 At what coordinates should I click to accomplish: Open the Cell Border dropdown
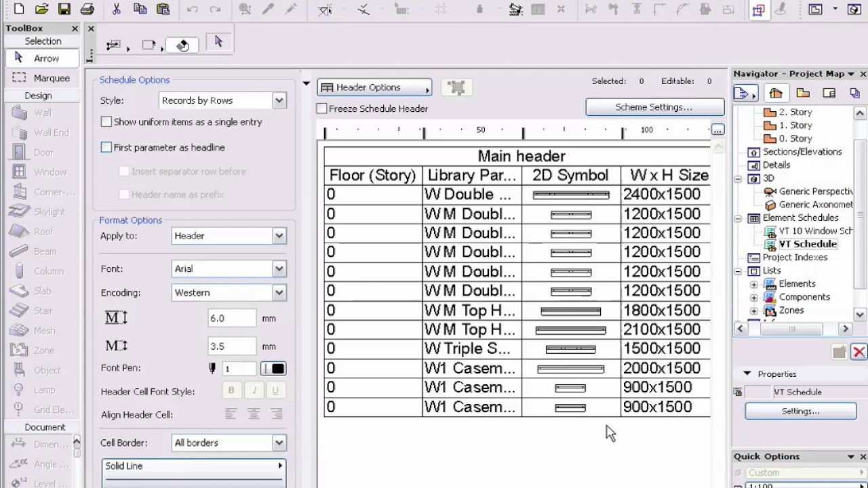(229, 443)
